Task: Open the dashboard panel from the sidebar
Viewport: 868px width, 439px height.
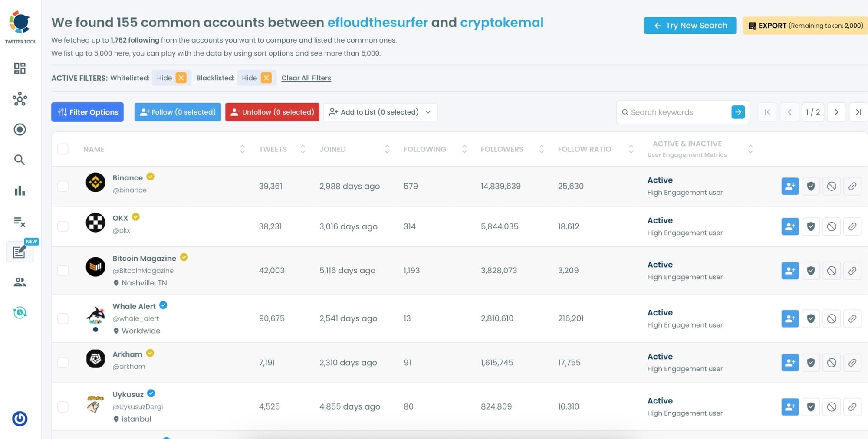Action: [x=19, y=69]
